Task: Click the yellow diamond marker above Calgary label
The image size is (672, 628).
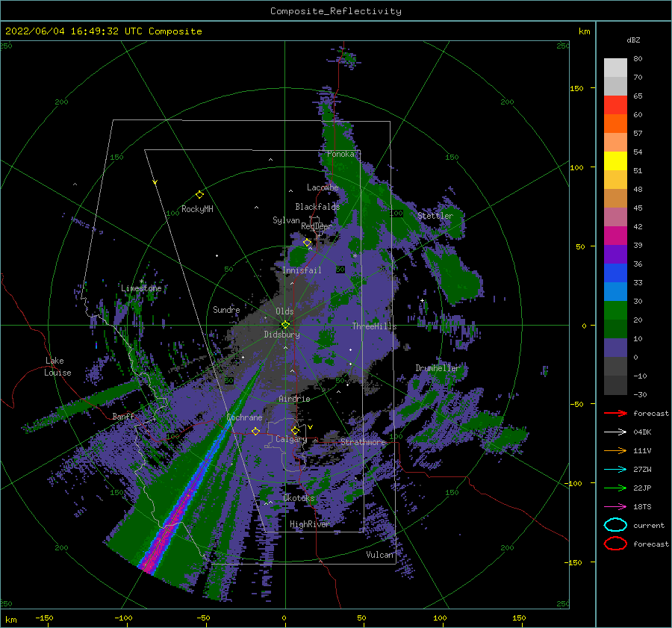Action: point(295,430)
